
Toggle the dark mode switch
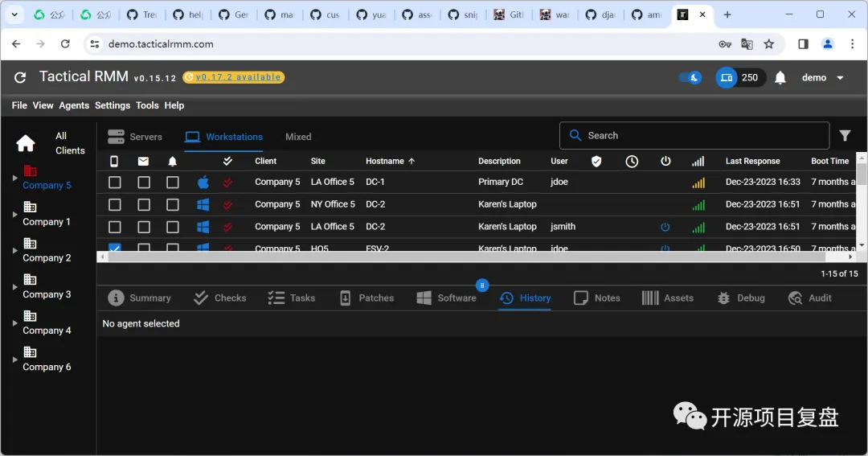[690, 78]
